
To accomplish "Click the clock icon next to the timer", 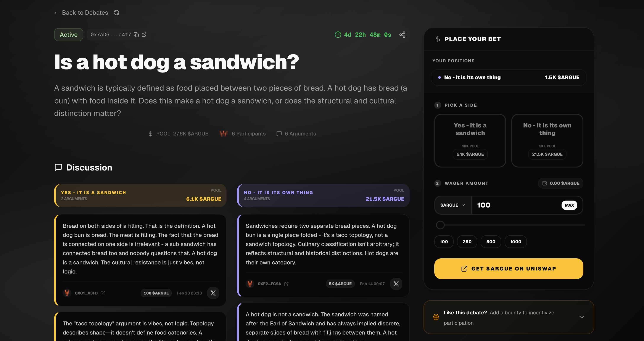I will coord(338,34).
